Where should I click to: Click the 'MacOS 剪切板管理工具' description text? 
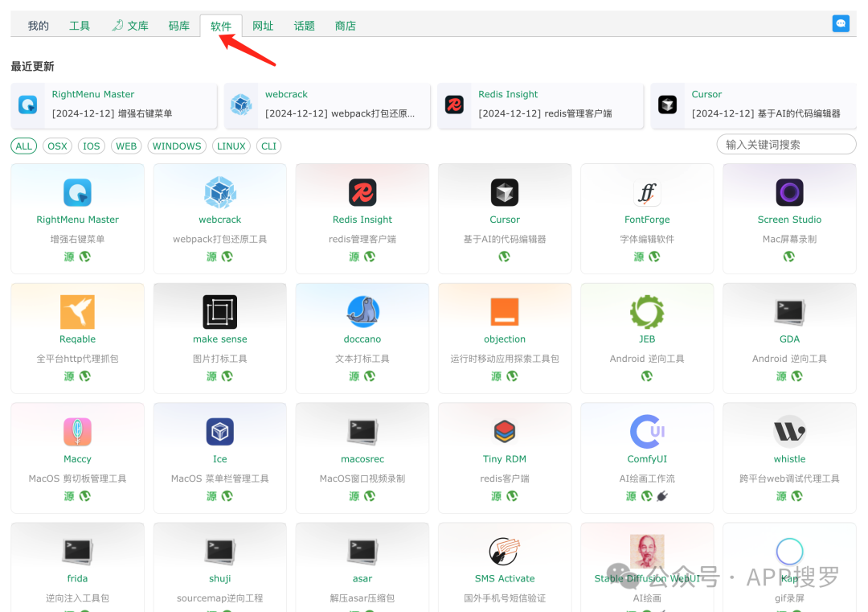click(77, 479)
